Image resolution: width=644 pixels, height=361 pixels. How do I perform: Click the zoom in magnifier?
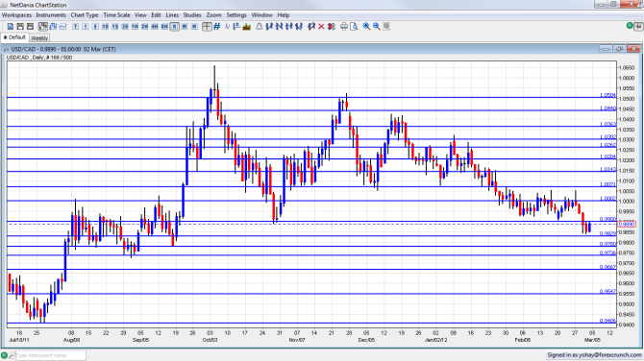366,27
